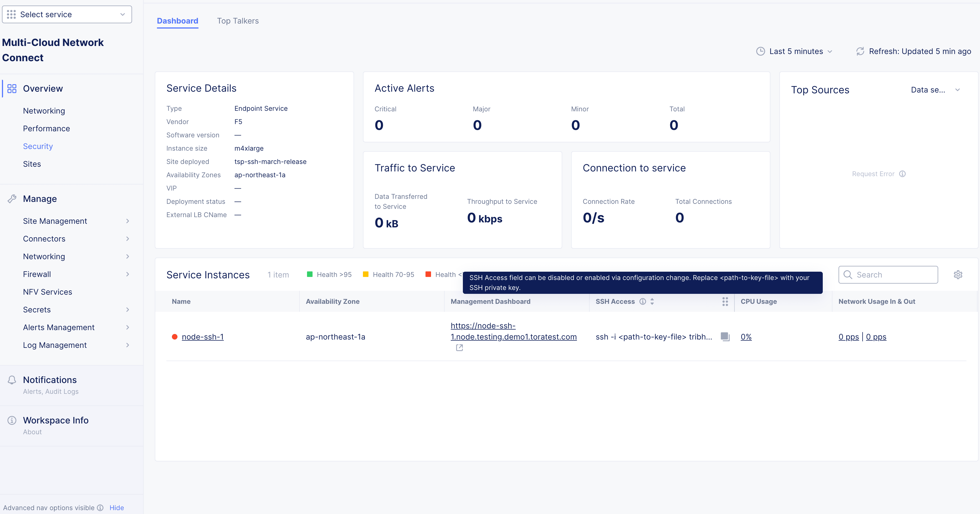
Task: Expand Top Sources Data selector dropdown
Action: click(935, 90)
